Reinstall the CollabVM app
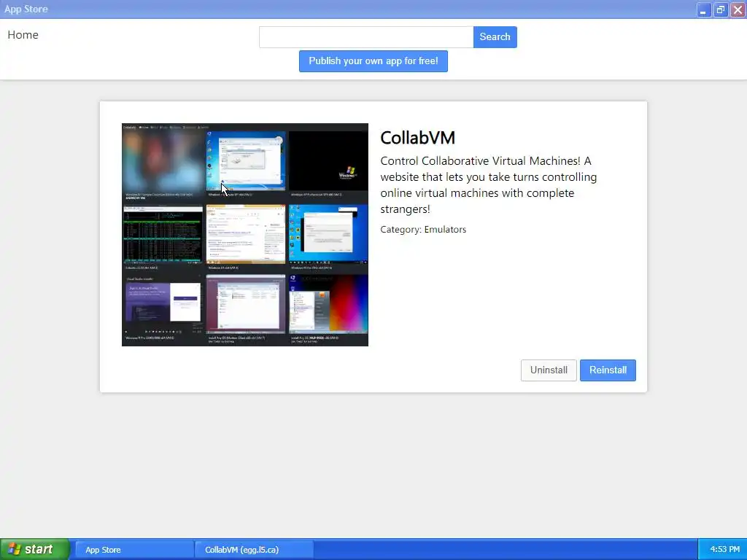Viewport: 747px width, 560px height. 608,370
